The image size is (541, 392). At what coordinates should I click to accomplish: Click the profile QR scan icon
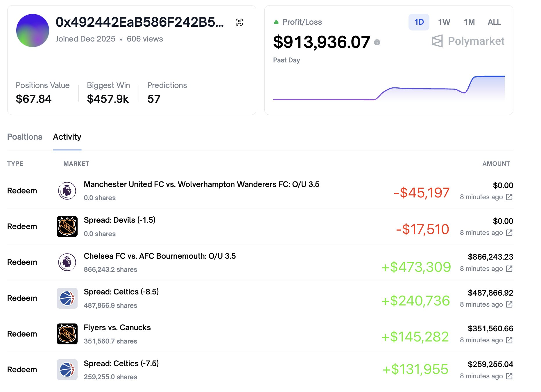click(x=239, y=22)
